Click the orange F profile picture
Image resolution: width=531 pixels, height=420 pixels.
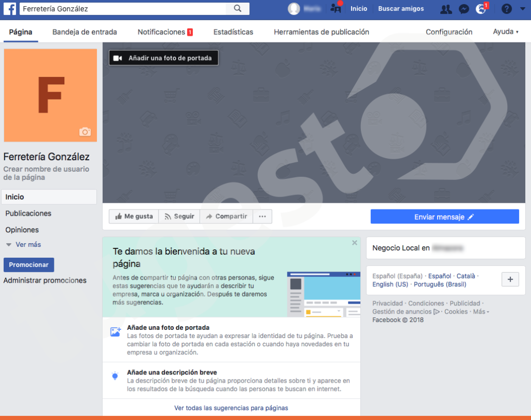[50, 95]
